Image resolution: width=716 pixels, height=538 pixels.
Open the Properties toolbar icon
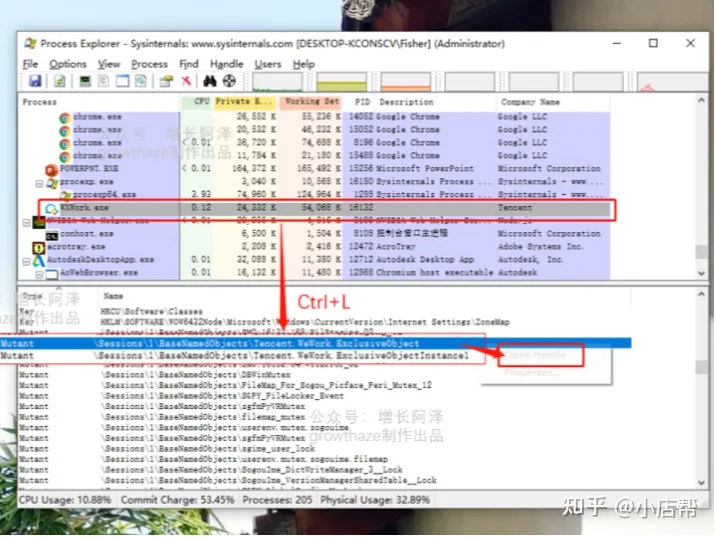click(x=166, y=81)
